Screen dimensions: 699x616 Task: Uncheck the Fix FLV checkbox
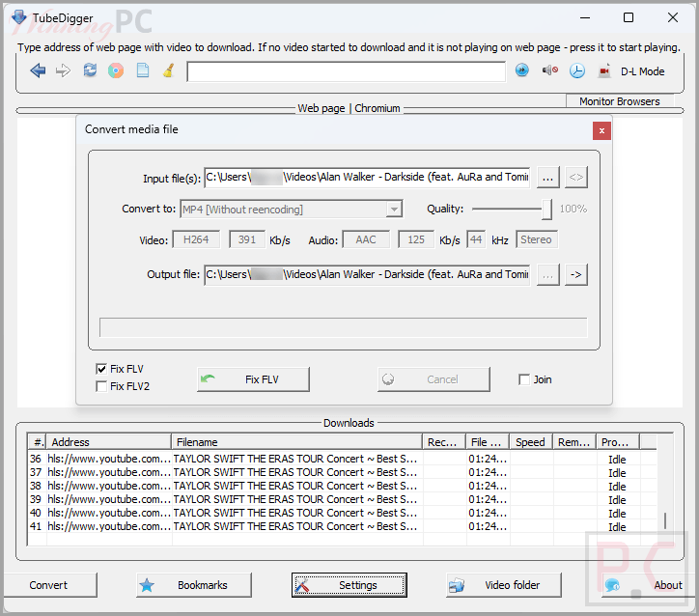101,369
